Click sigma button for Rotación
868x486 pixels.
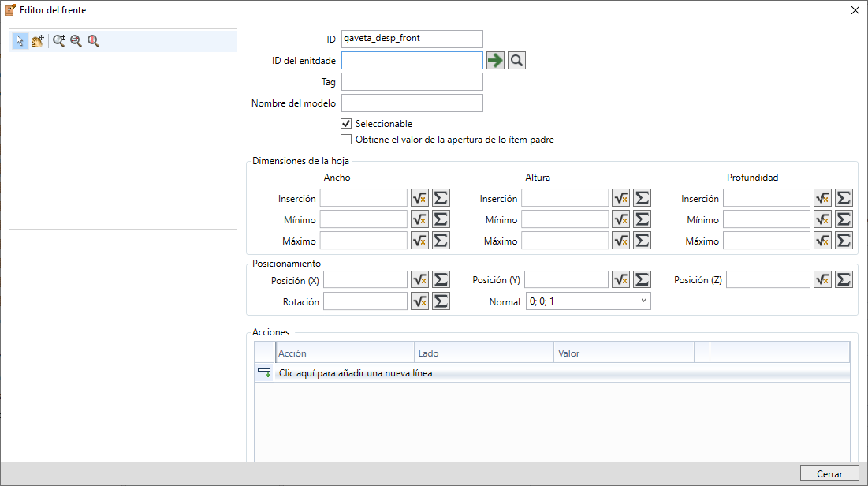[x=441, y=301]
